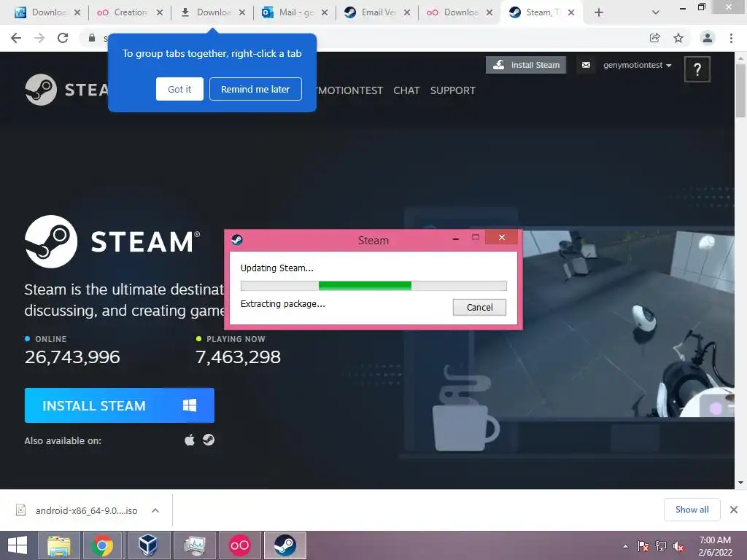The width and height of the screenshot is (747, 560).
Task: Click the blue INSTALL STEAM button
Action: coord(119,405)
